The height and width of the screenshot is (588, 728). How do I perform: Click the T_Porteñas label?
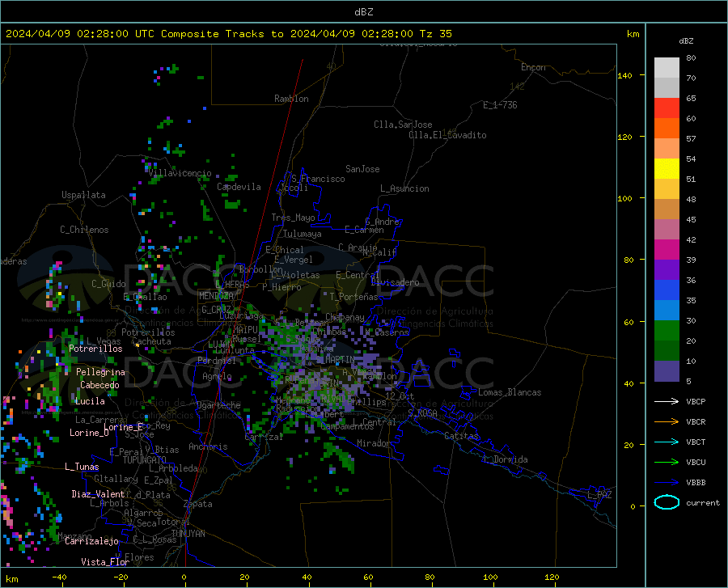(x=353, y=297)
